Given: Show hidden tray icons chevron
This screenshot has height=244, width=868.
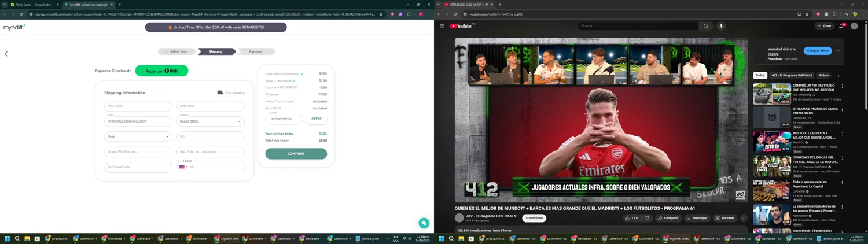Looking at the screenshot, I should [x=387, y=238].
